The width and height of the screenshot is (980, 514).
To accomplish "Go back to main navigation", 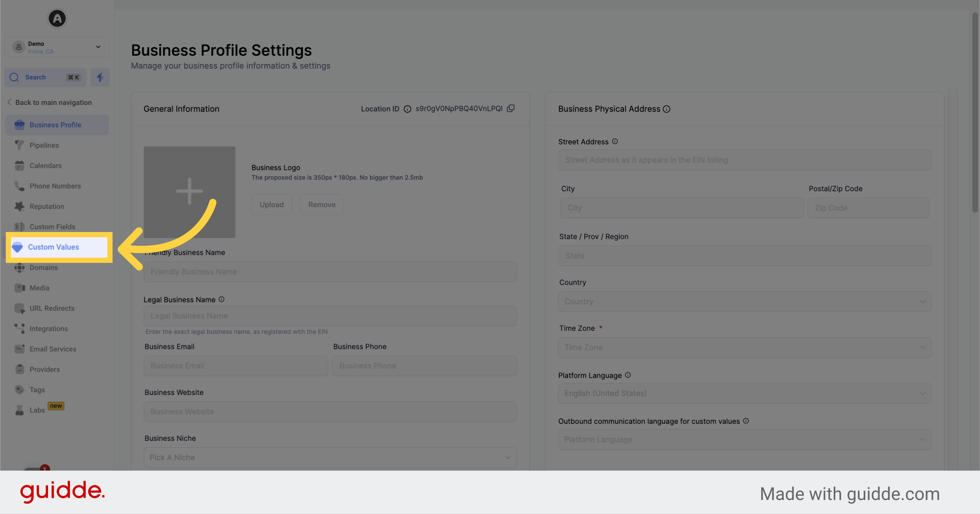I will [x=50, y=102].
